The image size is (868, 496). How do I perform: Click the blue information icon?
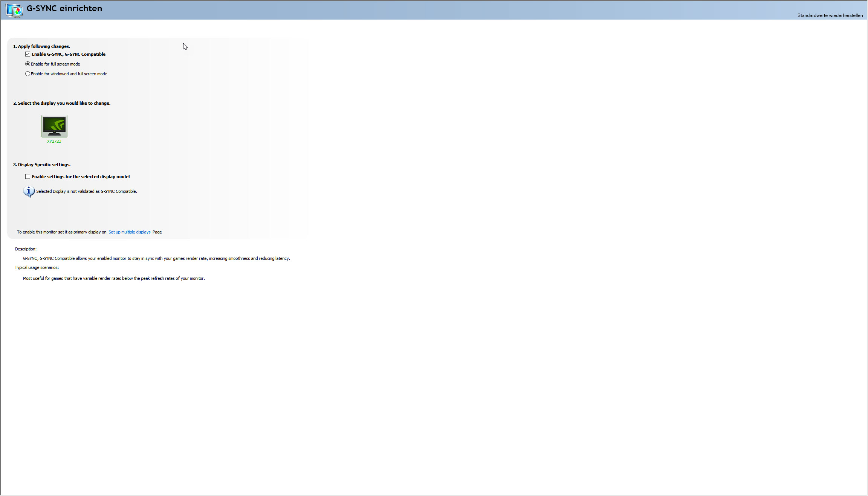coord(29,191)
